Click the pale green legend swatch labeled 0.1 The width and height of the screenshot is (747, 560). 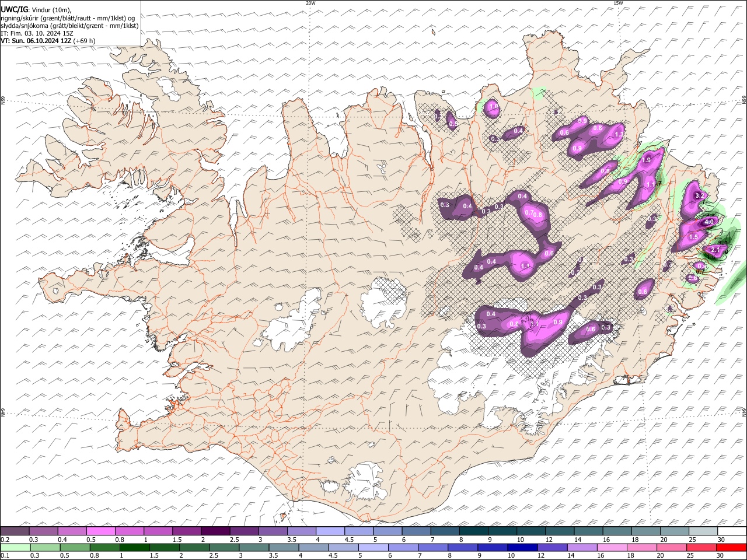(15, 547)
